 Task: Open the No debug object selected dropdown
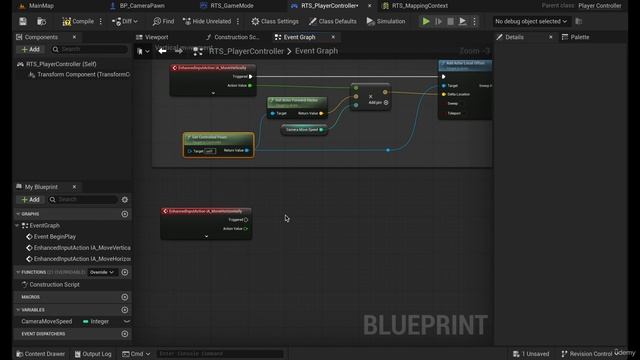[x=531, y=21]
